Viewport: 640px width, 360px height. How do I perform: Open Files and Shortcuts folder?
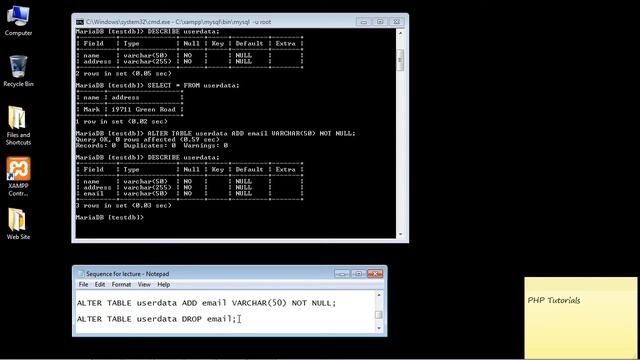18,126
